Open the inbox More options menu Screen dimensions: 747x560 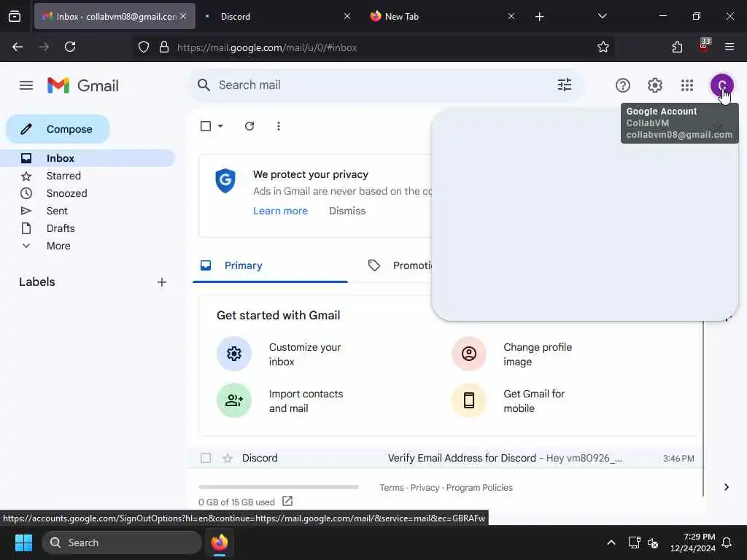point(278,126)
